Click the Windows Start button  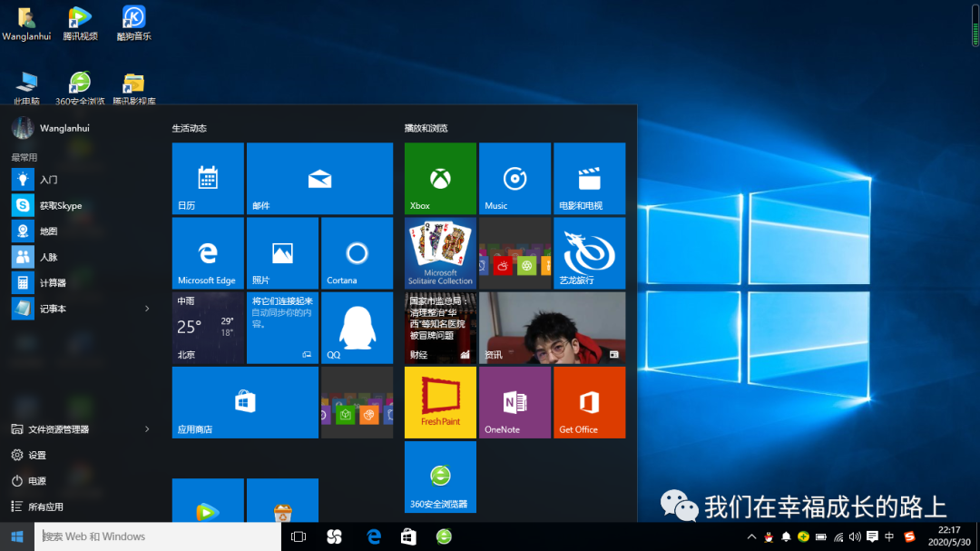17,536
